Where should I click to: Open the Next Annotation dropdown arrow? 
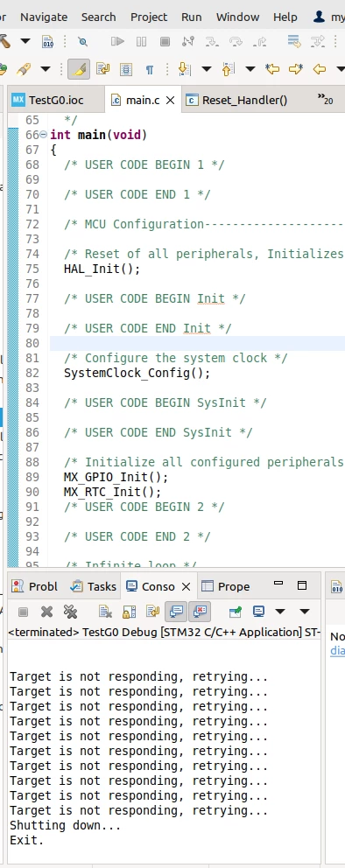tap(207, 69)
